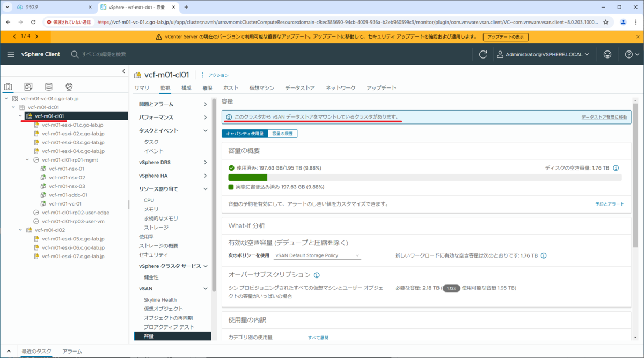Collapse the タスクとイベント section

coord(206,130)
